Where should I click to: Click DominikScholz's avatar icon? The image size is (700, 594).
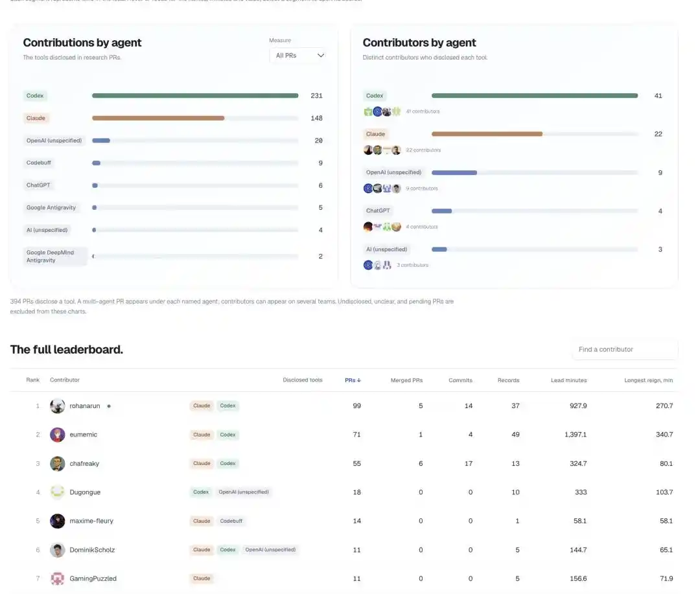click(57, 550)
